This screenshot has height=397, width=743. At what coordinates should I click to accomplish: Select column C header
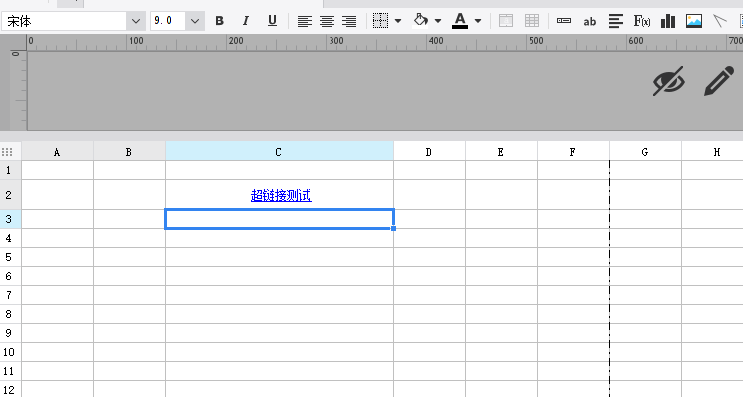point(279,152)
